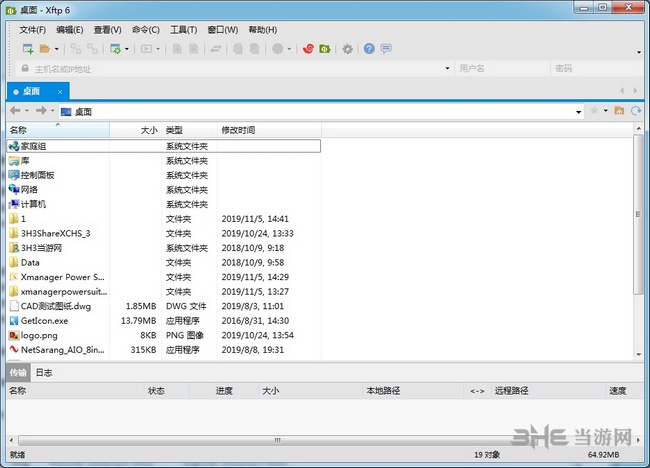Expand the back history dropdown arrow
Screen dimensions: 650x468
[x=27, y=111]
